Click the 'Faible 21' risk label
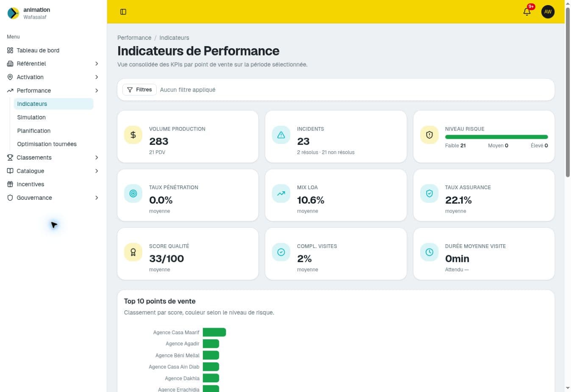Viewport: 571px width, 392px height. [455, 146]
